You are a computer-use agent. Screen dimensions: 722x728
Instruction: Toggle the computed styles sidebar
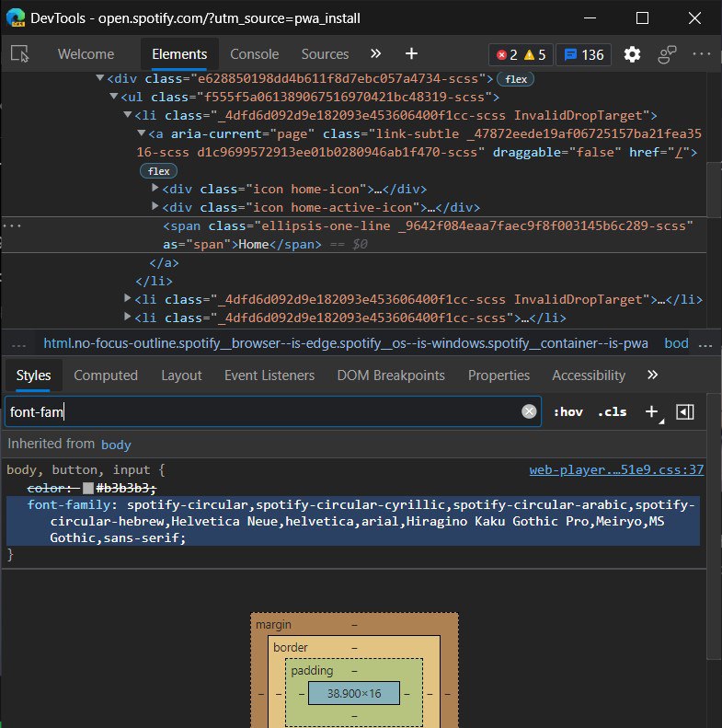(685, 411)
